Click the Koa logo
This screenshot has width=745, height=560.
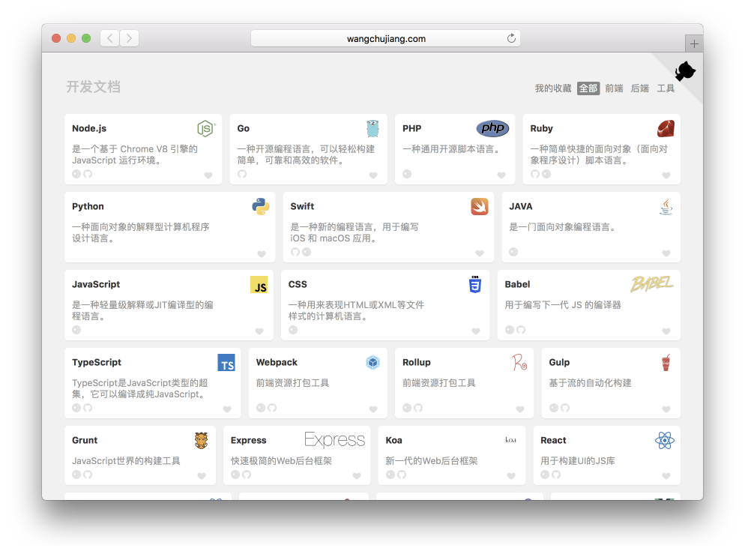point(510,440)
